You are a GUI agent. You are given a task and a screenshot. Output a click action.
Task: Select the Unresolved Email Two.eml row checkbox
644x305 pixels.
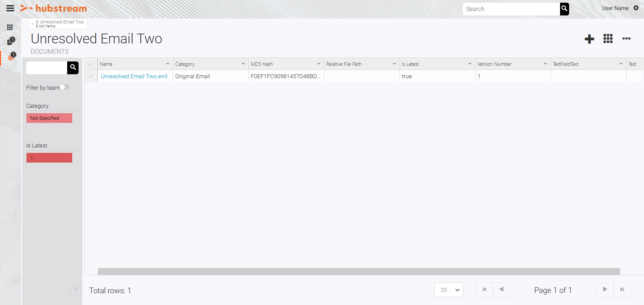[91, 76]
